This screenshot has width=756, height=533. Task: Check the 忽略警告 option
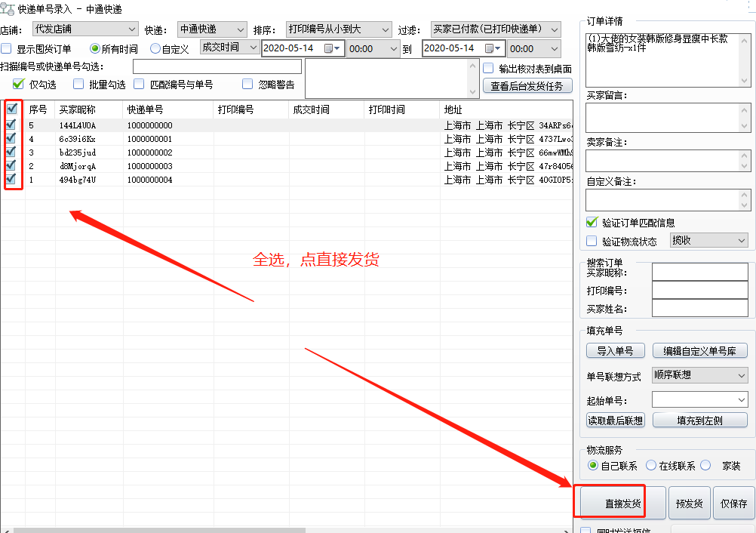click(x=247, y=85)
